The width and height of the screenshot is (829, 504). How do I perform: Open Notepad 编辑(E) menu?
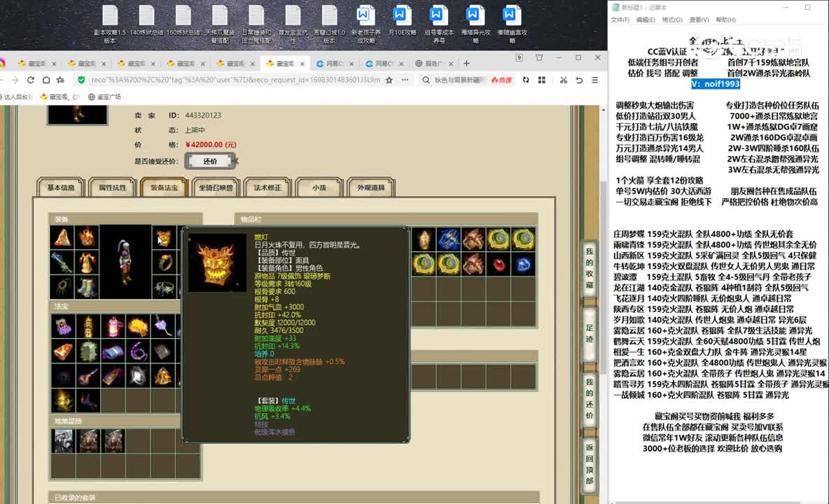[x=646, y=20]
